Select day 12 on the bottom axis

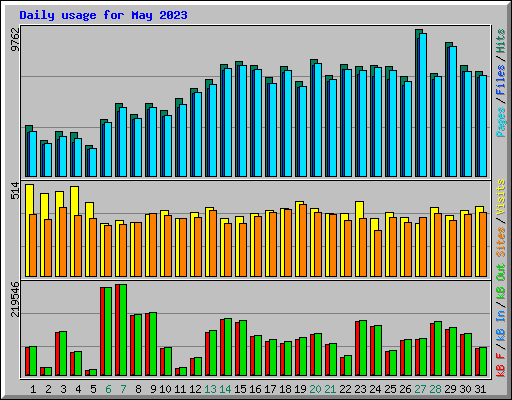(x=195, y=389)
